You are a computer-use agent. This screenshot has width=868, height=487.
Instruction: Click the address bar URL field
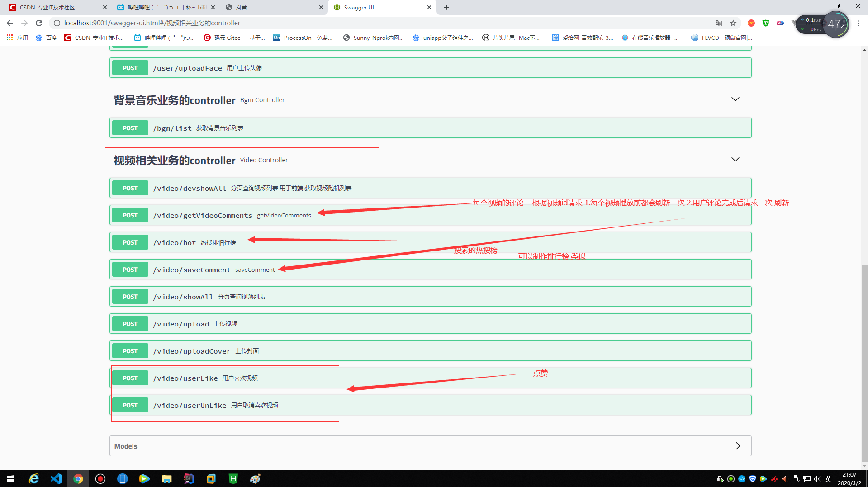pos(380,23)
